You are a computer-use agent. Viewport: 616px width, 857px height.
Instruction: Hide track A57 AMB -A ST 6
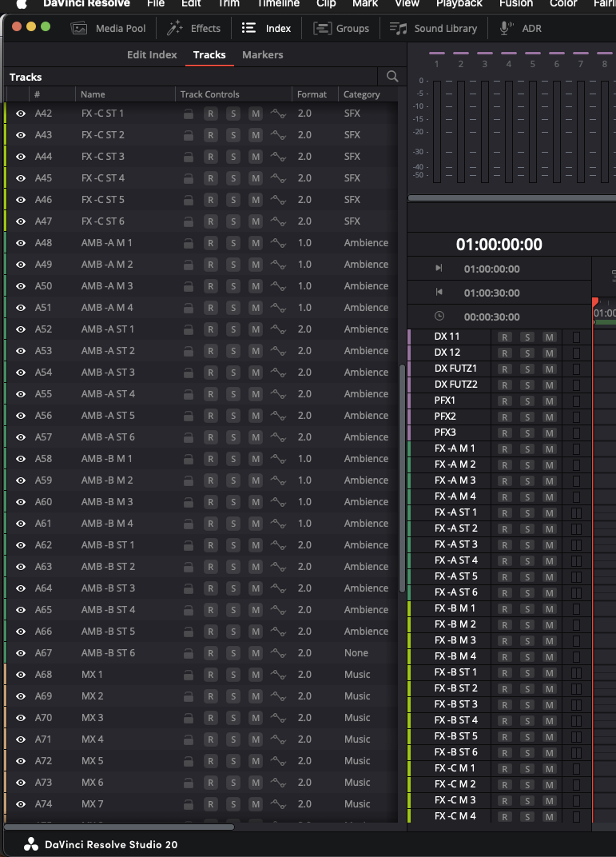21,437
